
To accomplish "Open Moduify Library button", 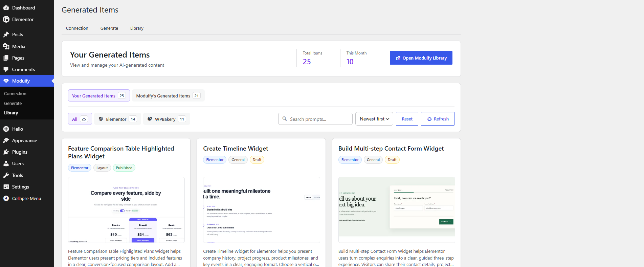I will 421,58.
